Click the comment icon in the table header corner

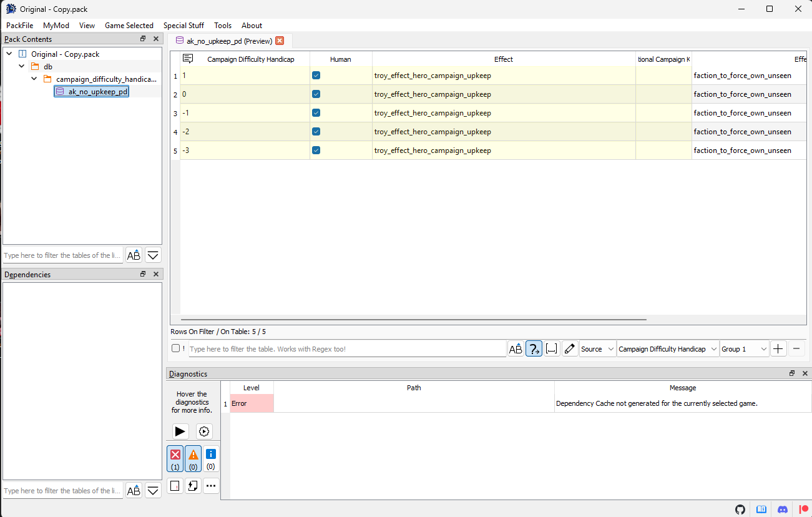[x=187, y=59]
